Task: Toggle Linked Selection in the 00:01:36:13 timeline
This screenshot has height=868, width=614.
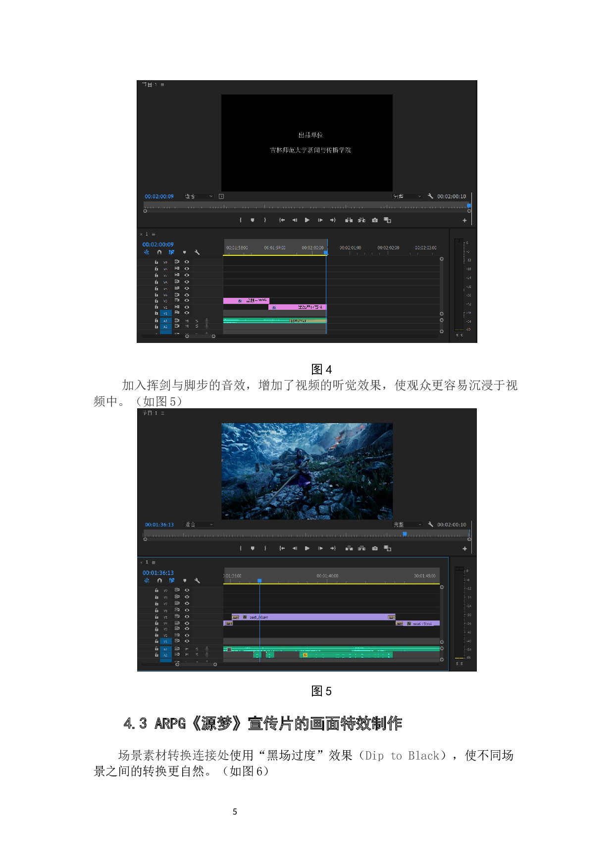Action: [171, 580]
